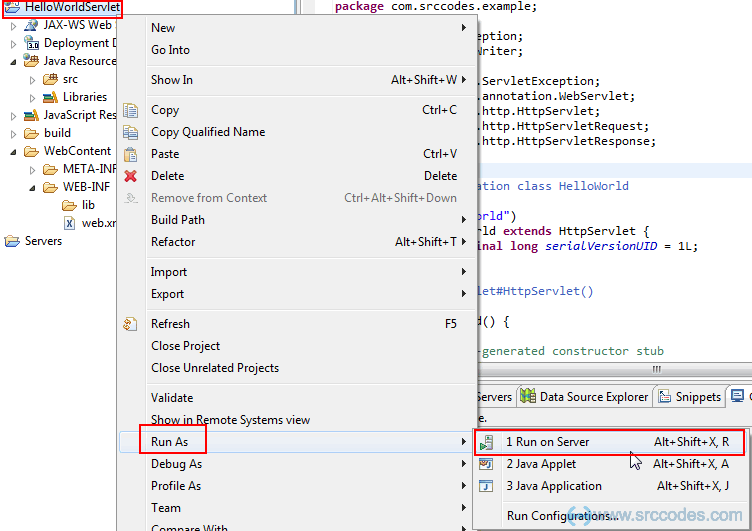The height and width of the screenshot is (531, 752).
Task: Select Run on Server option
Action: tap(548, 442)
